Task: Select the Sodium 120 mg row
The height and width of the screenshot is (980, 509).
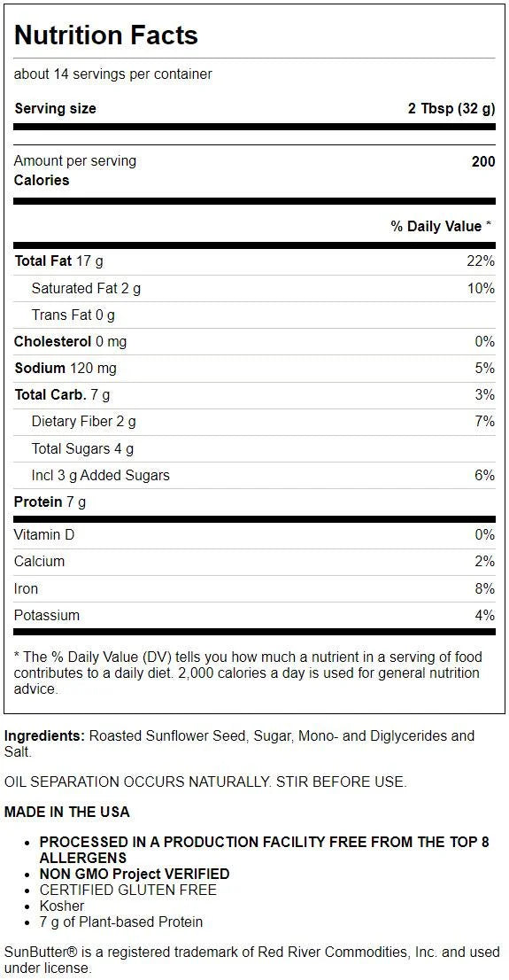Action: (x=255, y=369)
